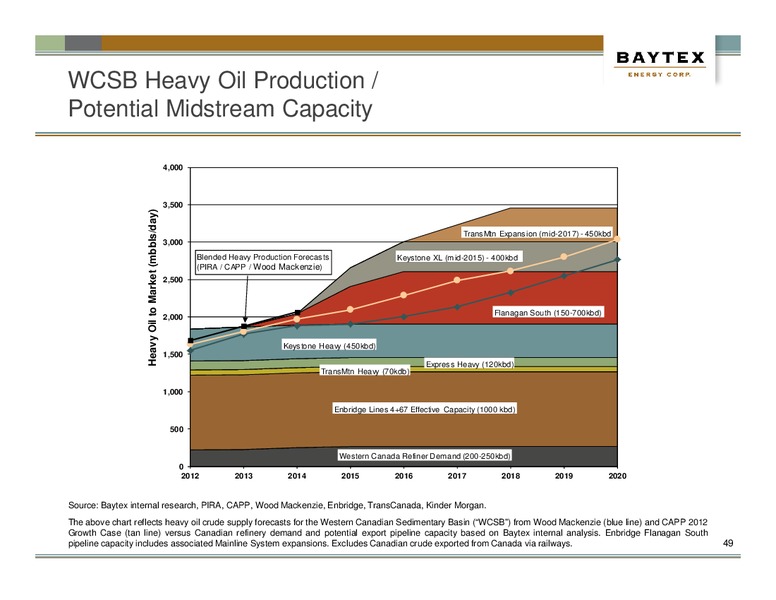Click the 'TransMtn Heavy (70kdb)' label
Screen dimensions: 776x600
(365, 371)
